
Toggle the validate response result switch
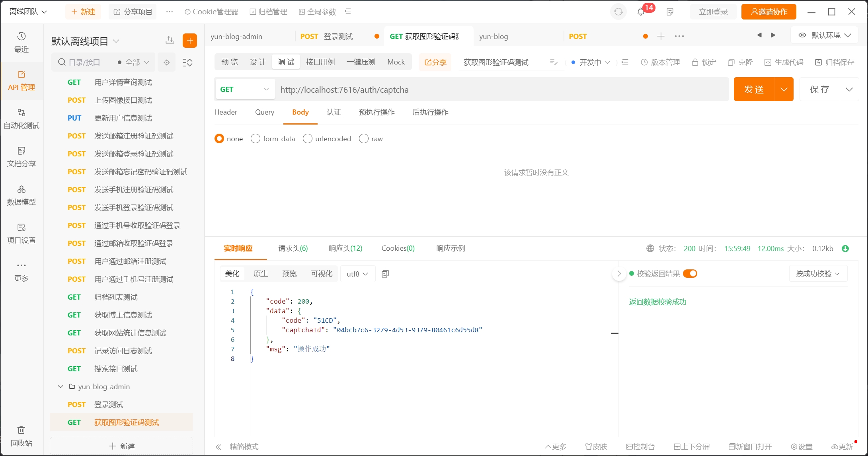click(x=690, y=274)
